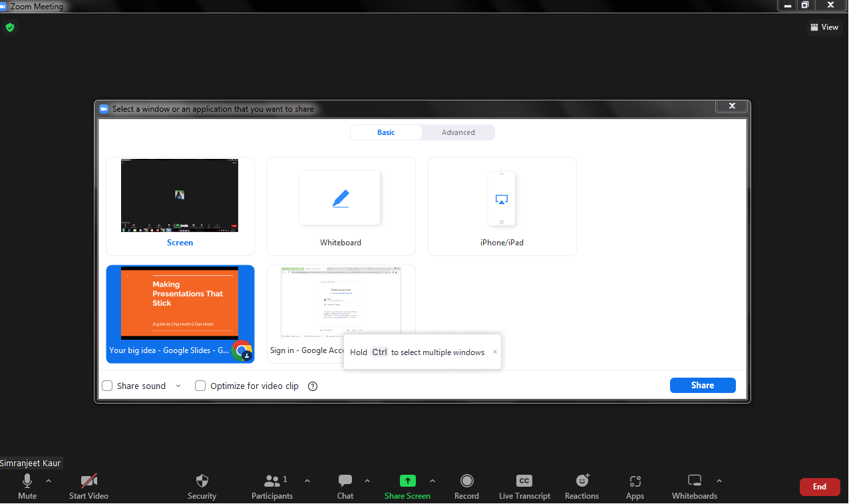Click the Start Video camera icon

[x=88, y=481]
